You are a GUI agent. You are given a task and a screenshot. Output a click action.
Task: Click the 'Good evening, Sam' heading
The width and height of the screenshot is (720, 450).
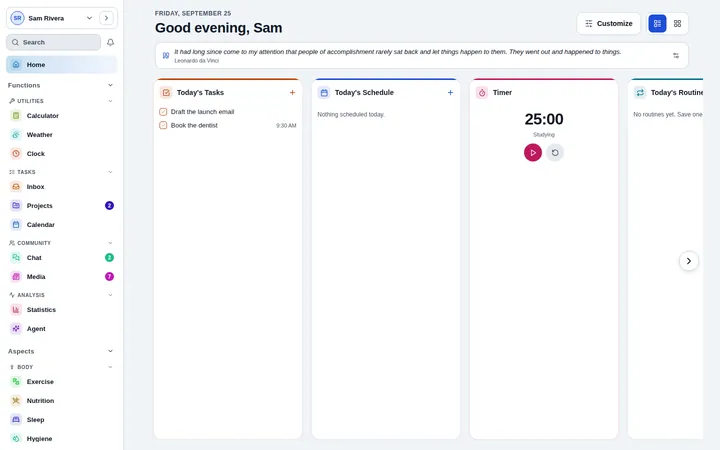219,28
